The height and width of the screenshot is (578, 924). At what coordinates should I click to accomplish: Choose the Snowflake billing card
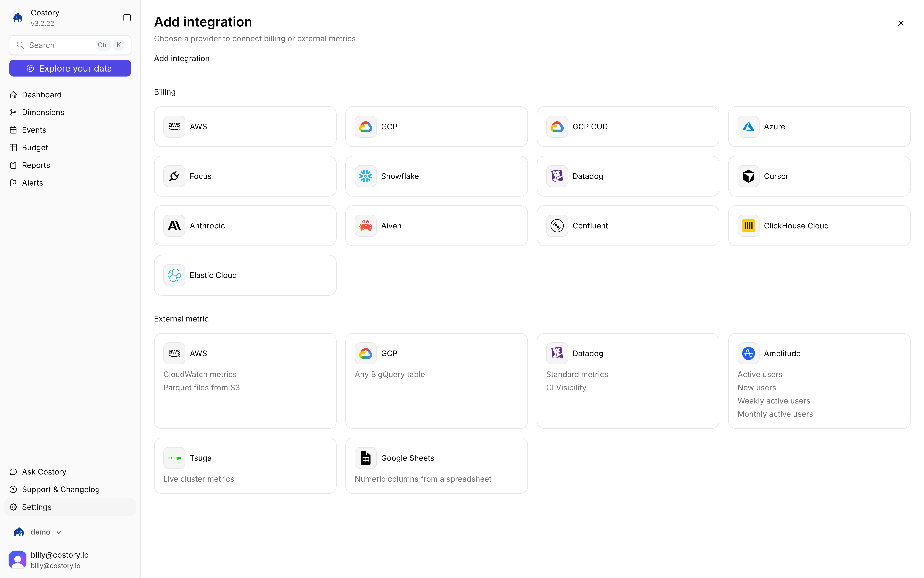(436, 176)
